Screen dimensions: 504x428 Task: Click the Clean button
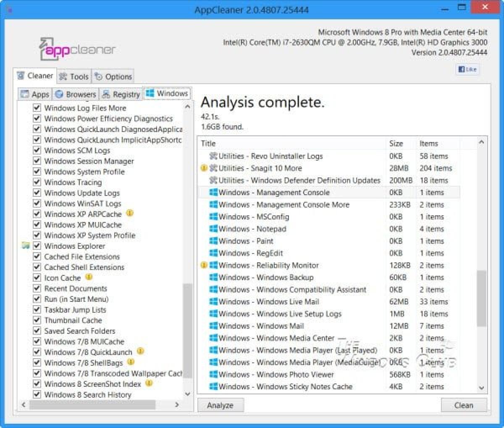[464, 405]
